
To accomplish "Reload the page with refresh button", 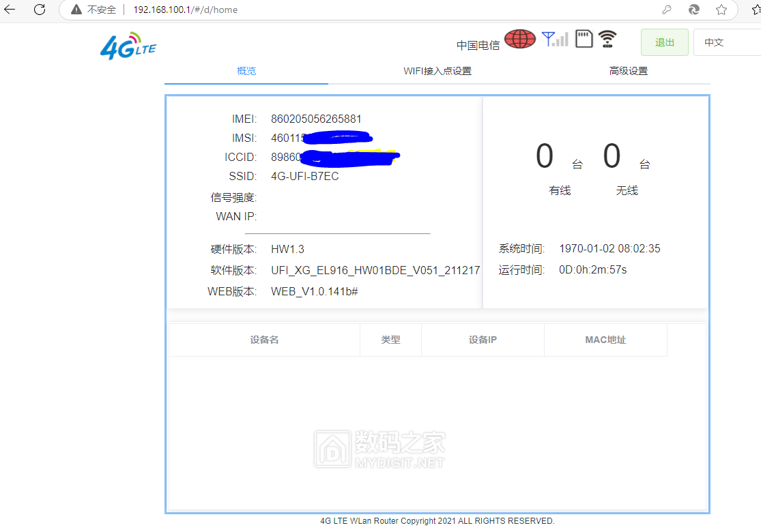I will (x=40, y=10).
